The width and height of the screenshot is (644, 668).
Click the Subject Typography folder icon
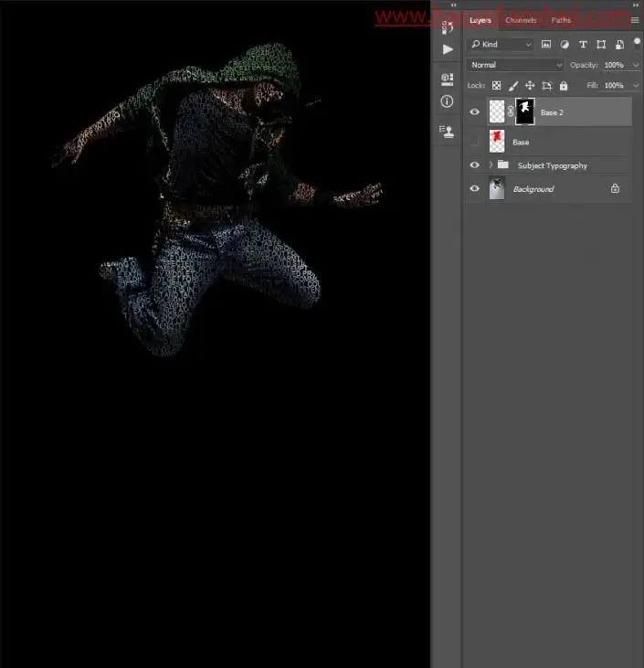click(x=503, y=164)
